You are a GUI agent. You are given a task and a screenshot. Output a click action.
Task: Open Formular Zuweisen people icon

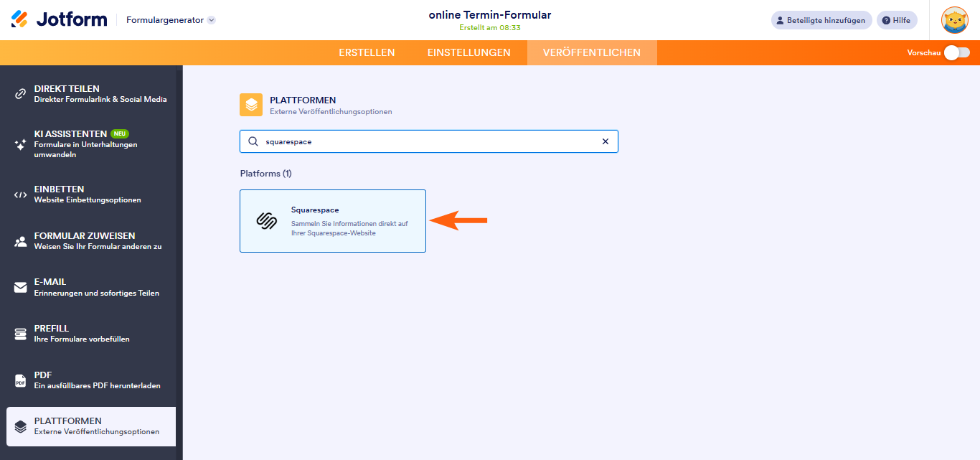coord(21,241)
